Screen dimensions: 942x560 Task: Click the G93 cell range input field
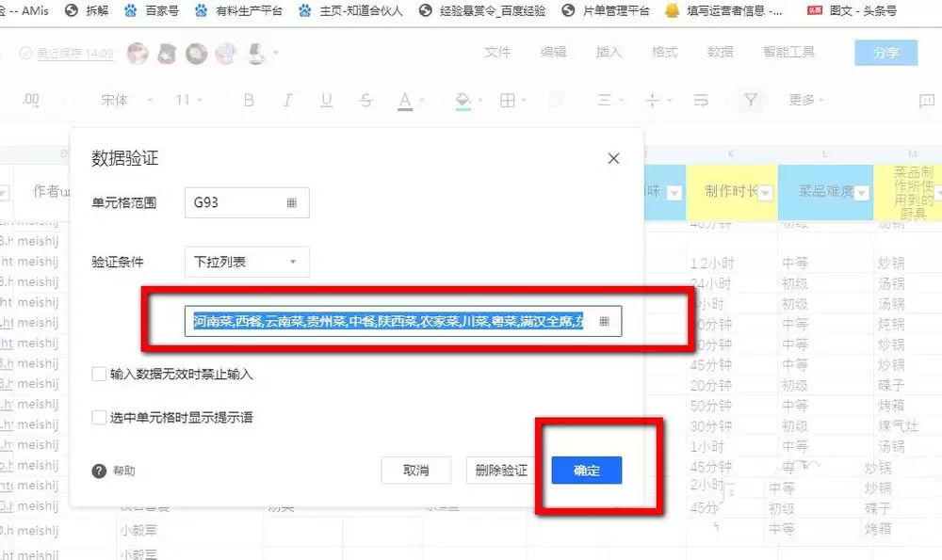coord(235,202)
